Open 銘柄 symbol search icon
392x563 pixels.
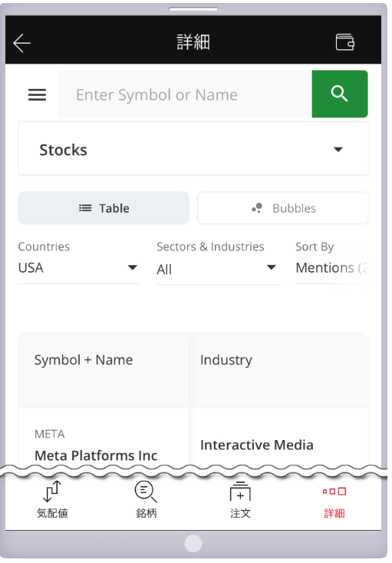click(x=146, y=499)
